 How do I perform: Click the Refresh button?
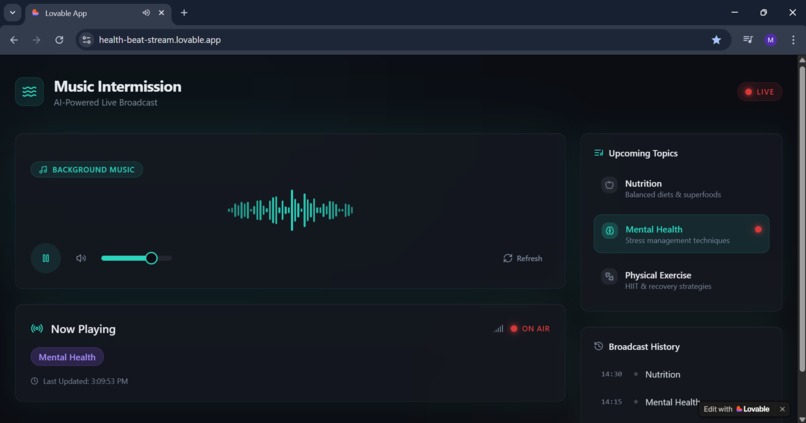(522, 258)
